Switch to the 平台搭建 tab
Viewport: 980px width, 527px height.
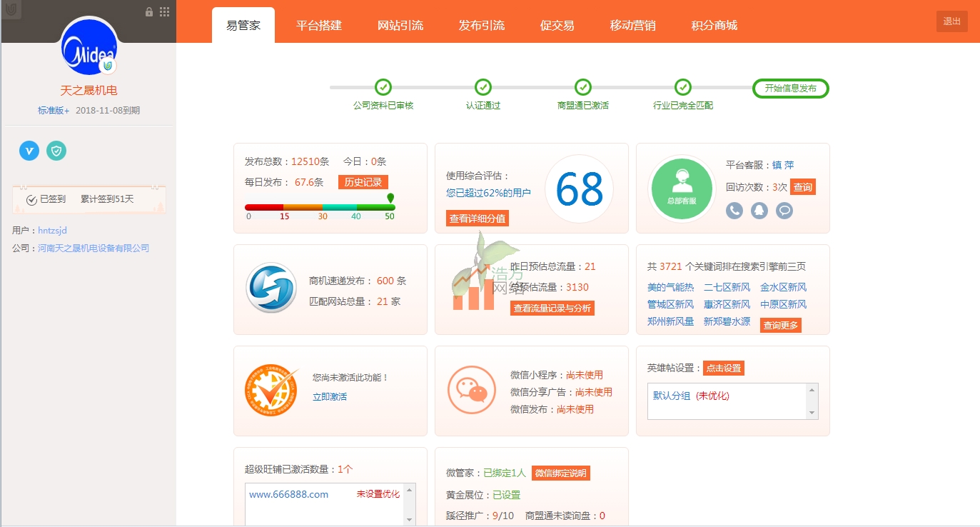point(318,24)
